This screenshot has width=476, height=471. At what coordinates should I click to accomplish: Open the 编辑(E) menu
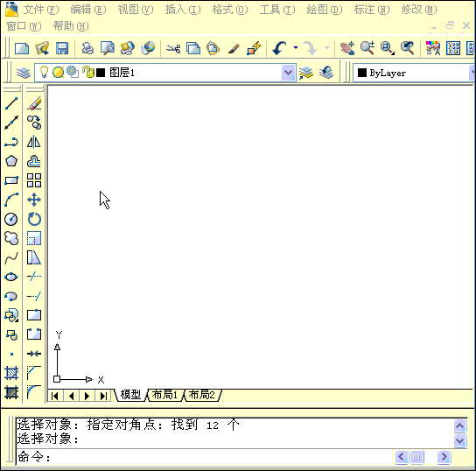[x=88, y=10]
